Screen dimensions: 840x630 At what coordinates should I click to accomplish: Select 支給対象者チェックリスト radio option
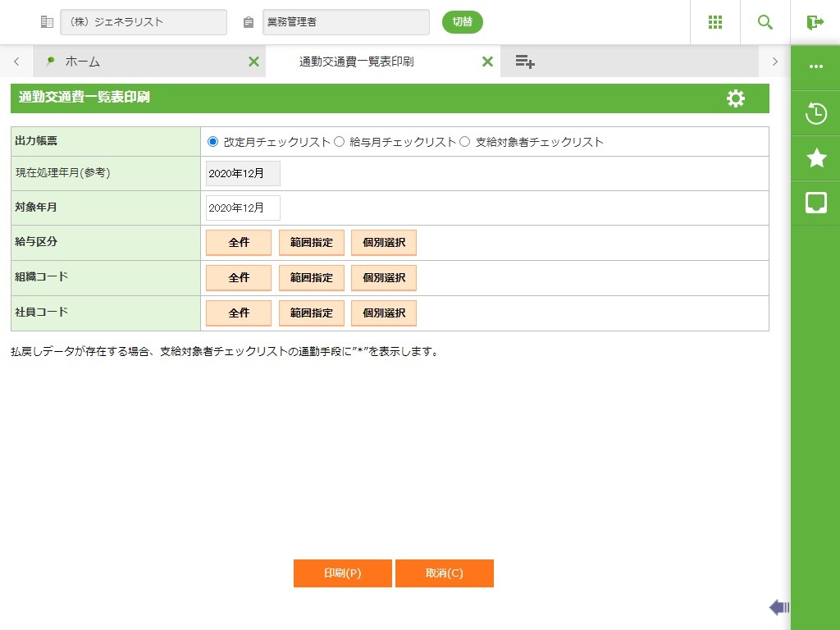pos(465,142)
